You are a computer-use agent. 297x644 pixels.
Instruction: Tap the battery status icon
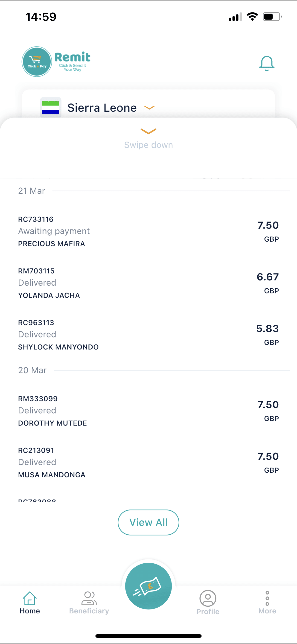tap(272, 17)
